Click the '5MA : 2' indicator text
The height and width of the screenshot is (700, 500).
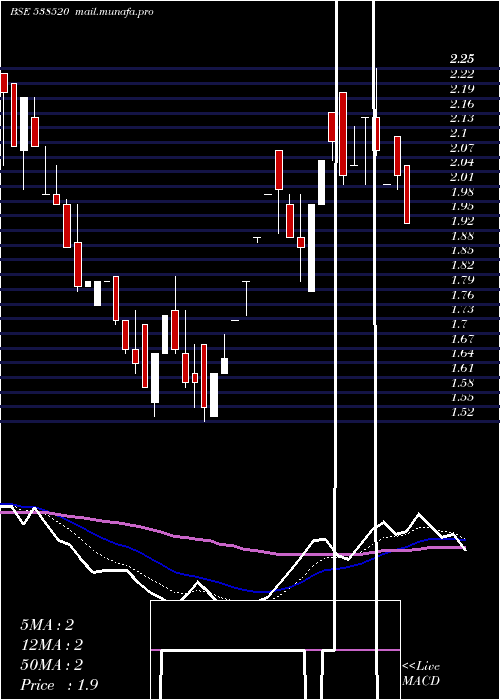[47, 625]
